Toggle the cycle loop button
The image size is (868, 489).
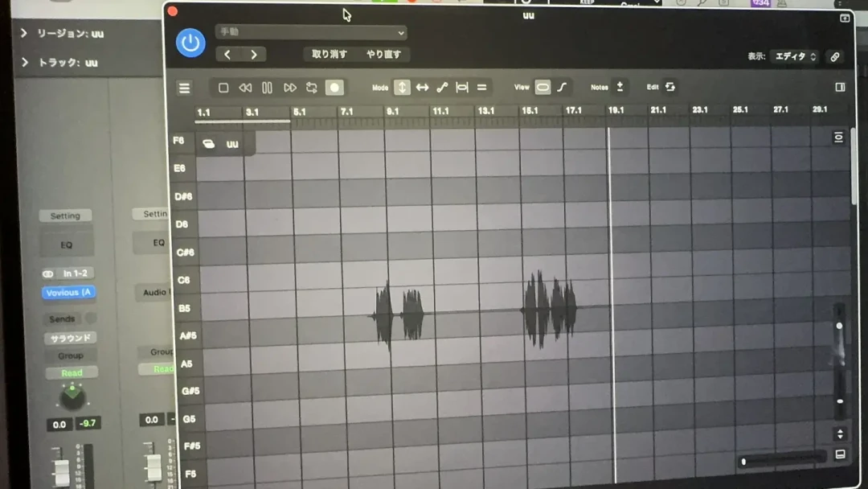click(x=312, y=88)
